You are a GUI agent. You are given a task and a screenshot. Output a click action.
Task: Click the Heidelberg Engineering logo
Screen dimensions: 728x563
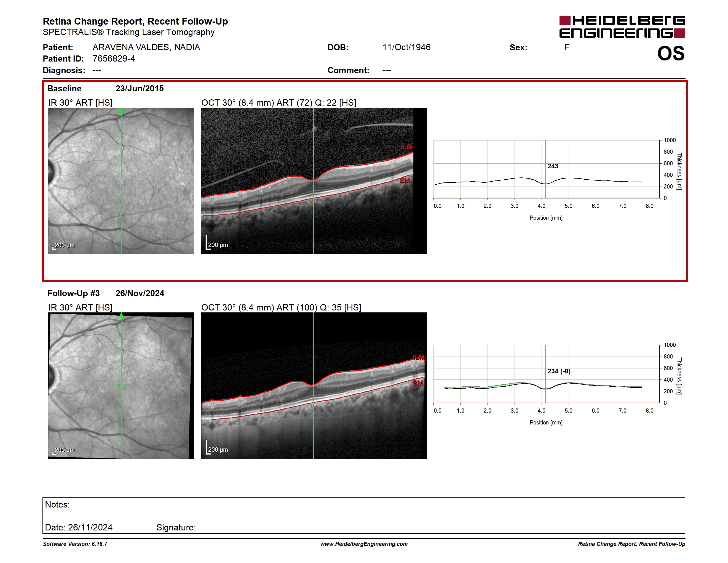622,27
